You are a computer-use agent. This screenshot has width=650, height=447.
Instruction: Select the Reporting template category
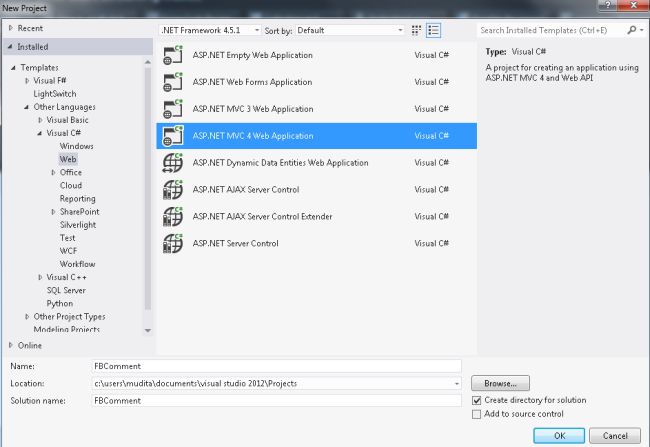coord(78,199)
